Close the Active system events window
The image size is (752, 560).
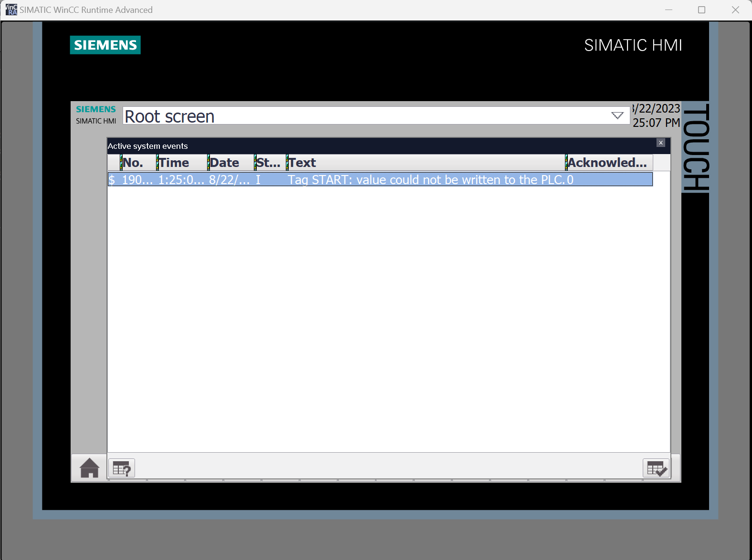[661, 143]
